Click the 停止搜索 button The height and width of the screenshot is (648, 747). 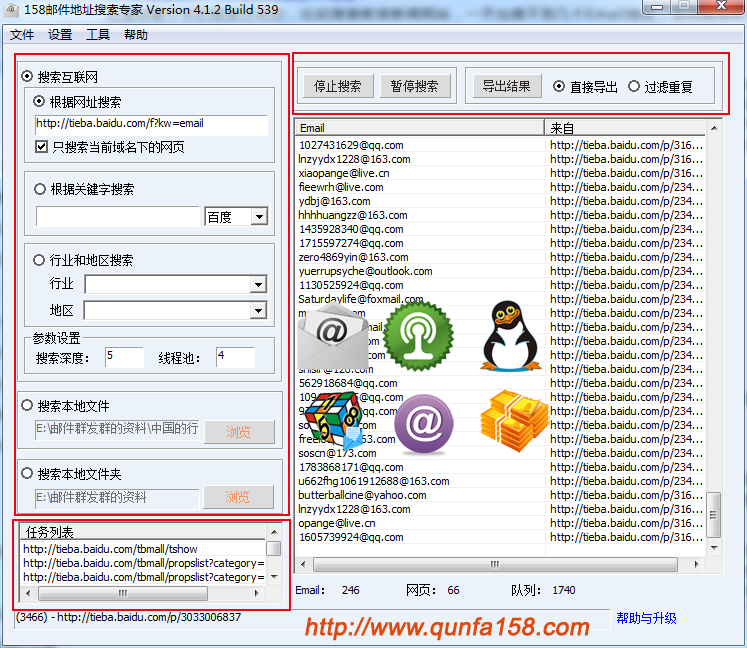click(338, 86)
